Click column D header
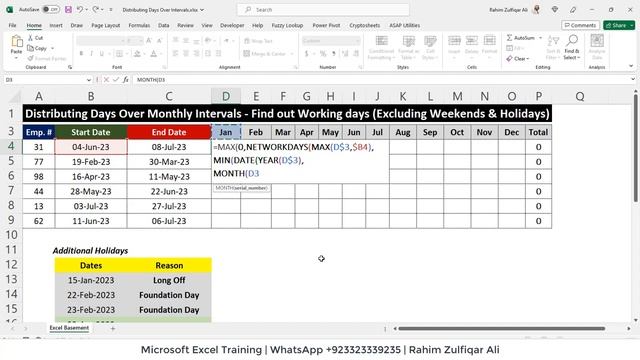Viewport: 640px width, 360px height. click(x=226, y=96)
